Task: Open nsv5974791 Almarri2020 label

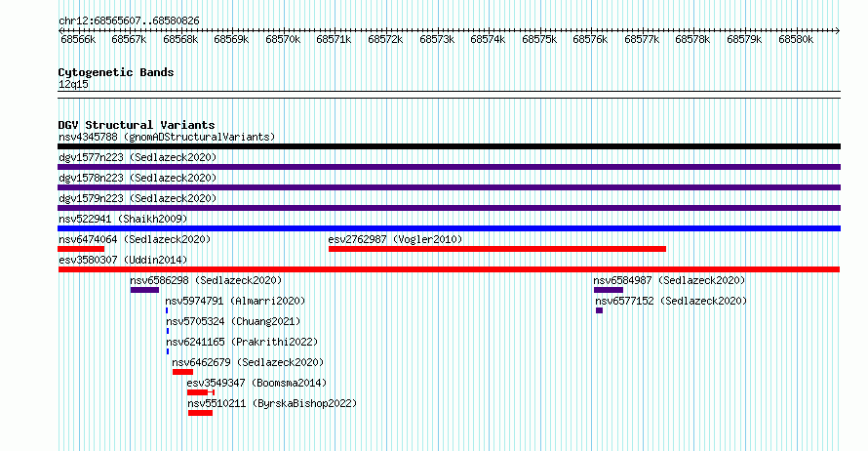Action: [235, 301]
